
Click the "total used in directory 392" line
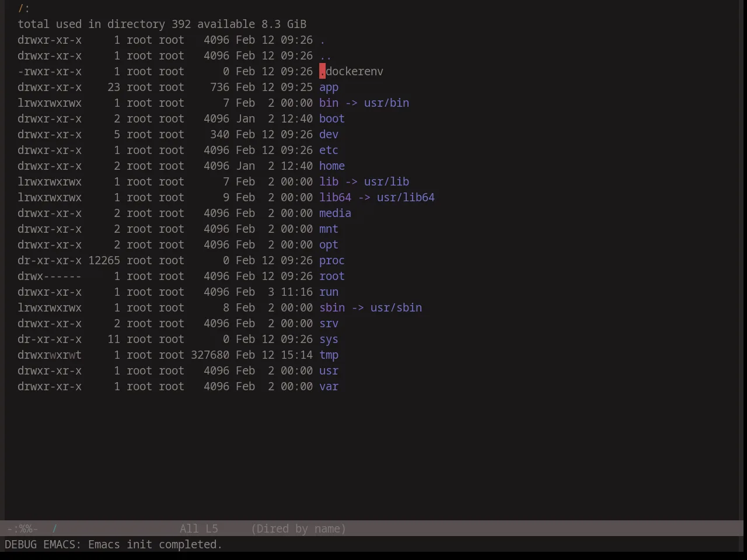[x=104, y=24]
